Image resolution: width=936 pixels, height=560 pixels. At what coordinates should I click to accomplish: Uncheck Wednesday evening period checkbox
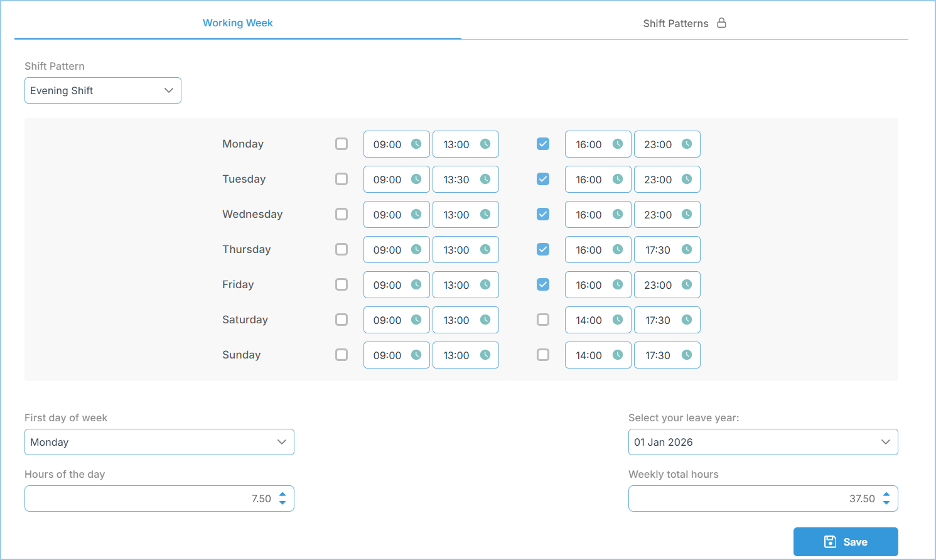[x=543, y=214]
